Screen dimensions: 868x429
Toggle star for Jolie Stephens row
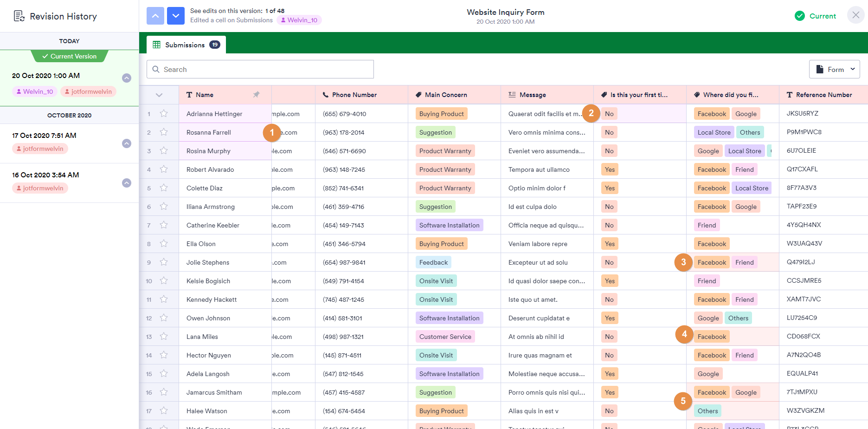164,262
